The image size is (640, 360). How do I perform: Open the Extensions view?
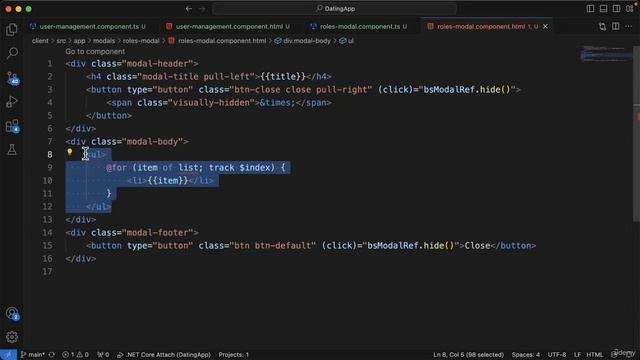12,126
